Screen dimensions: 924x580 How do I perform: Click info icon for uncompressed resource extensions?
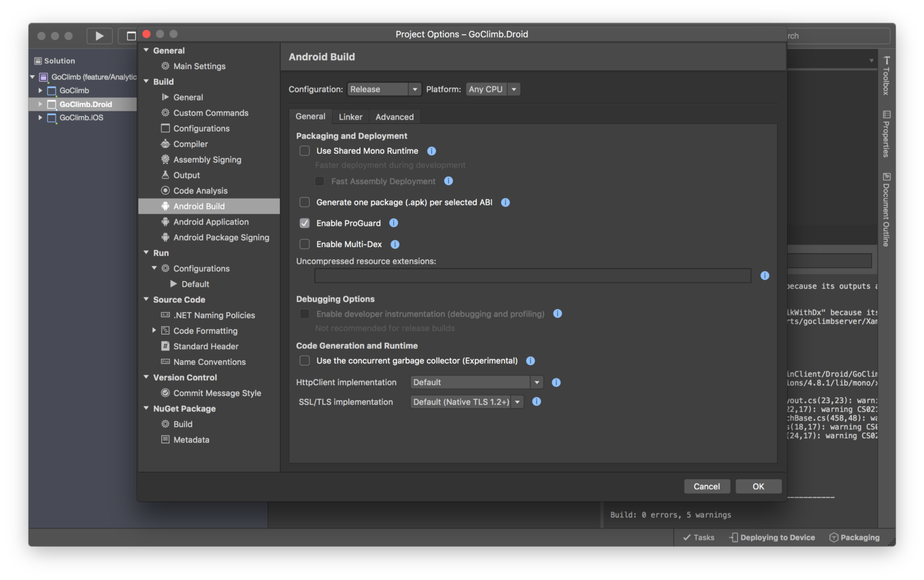[x=765, y=276]
